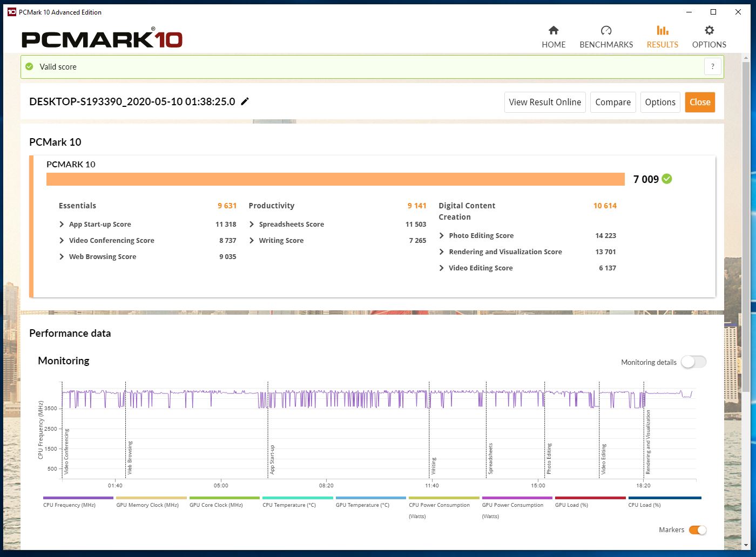This screenshot has width=756, height=557.
Task: Select GPU Power Consumption legend swatch
Action: coord(517,498)
